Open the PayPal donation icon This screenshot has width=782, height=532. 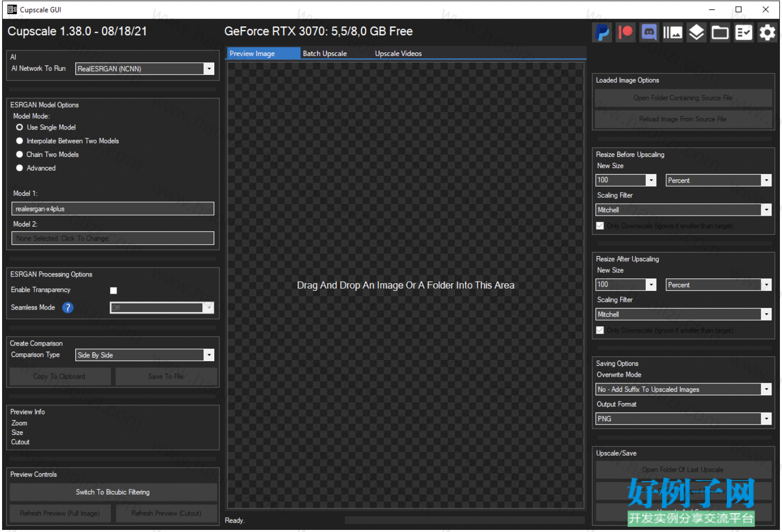click(602, 33)
